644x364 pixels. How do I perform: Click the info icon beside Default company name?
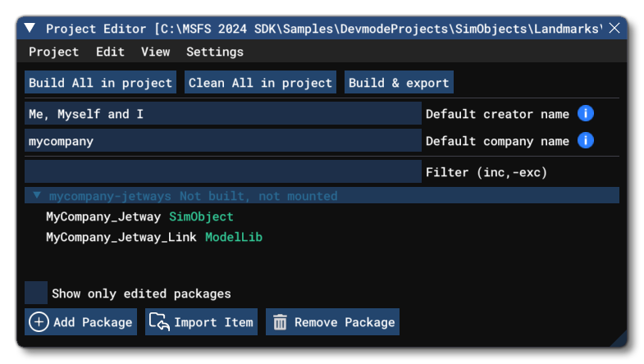coord(585,141)
